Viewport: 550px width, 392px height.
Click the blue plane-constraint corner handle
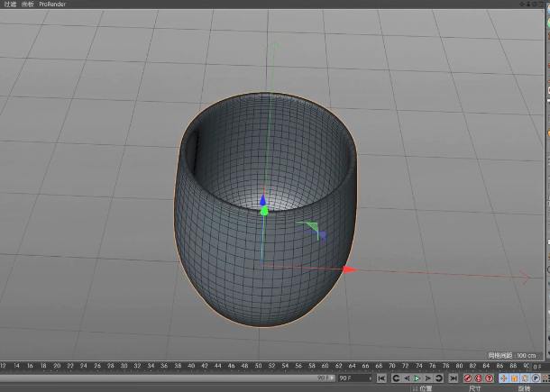point(320,235)
